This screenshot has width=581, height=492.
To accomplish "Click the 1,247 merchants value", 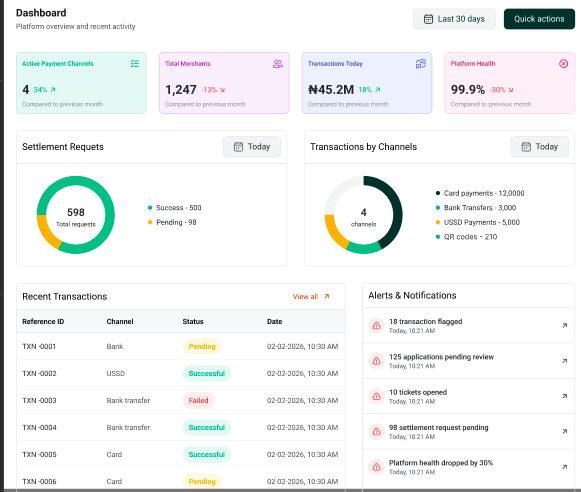I will click(181, 90).
